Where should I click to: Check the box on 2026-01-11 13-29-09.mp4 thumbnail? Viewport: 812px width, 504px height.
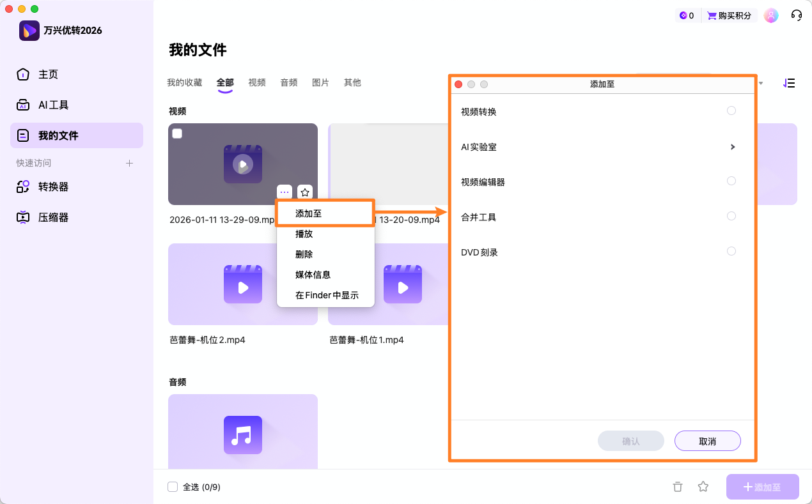[177, 134]
